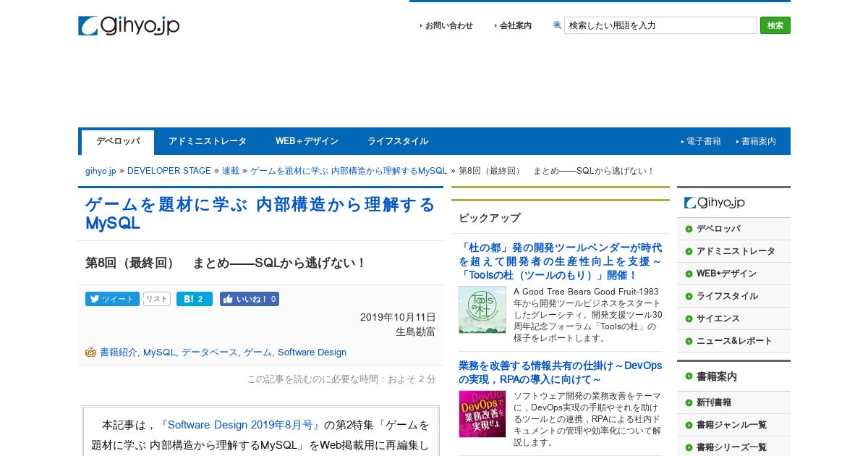This screenshot has height=456, width=868.
Task: Click the DEVELOPER STAGE breadcrumb link
Action: click(169, 171)
